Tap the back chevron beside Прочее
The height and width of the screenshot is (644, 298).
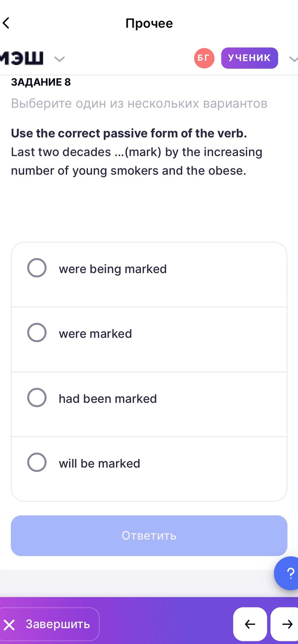6,23
